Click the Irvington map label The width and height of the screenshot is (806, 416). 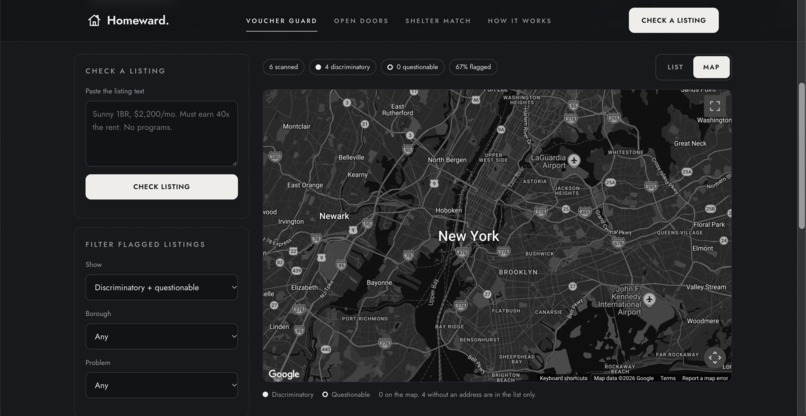point(291,222)
